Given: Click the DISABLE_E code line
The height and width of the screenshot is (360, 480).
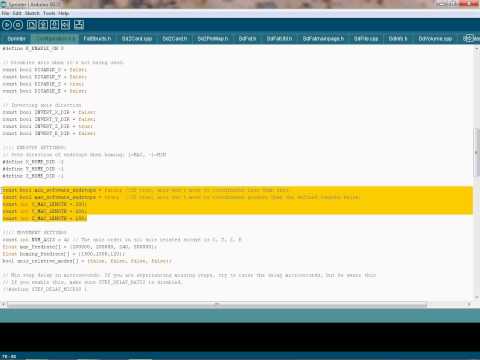Looking at the screenshot, I should pyautogui.click(x=44, y=91).
